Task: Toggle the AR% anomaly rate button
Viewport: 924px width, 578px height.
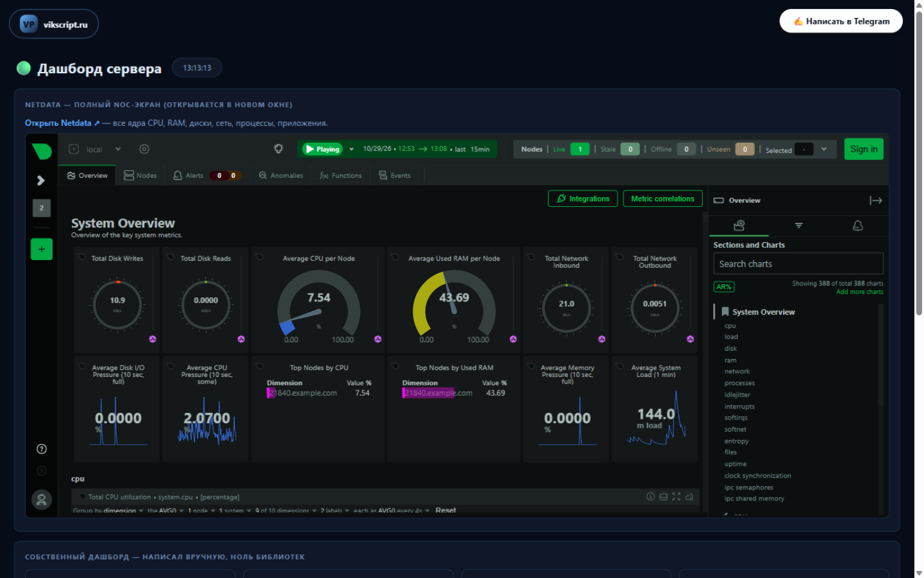Action: pyautogui.click(x=724, y=287)
